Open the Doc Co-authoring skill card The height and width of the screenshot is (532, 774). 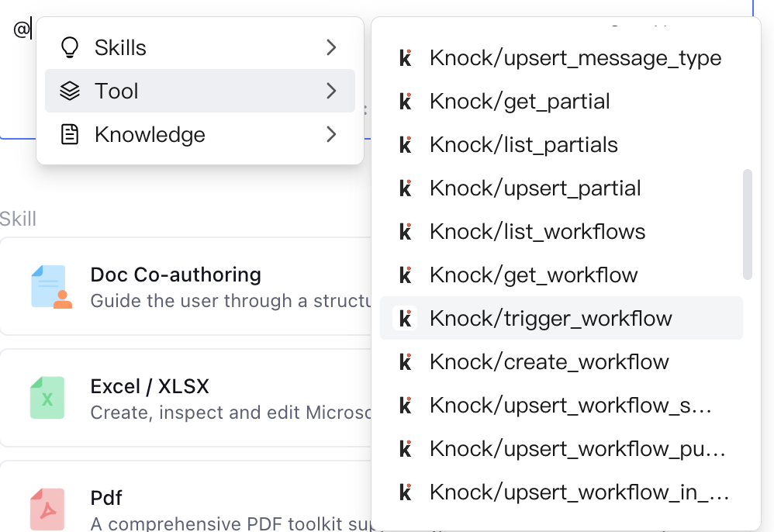point(185,287)
